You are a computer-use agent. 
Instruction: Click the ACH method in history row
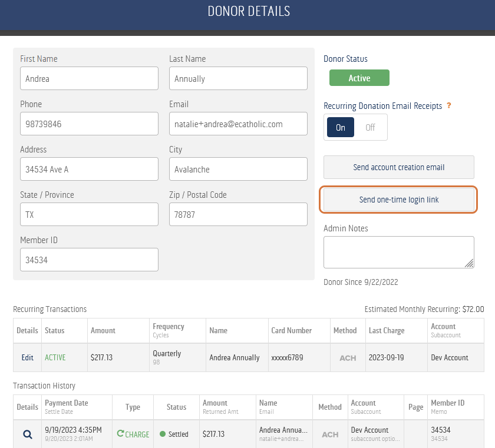click(x=330, y=434)
